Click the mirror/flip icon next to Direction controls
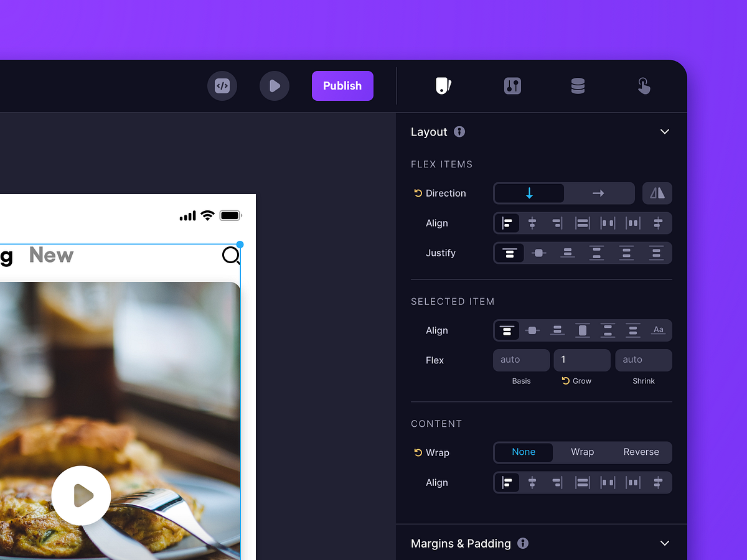 657,193
